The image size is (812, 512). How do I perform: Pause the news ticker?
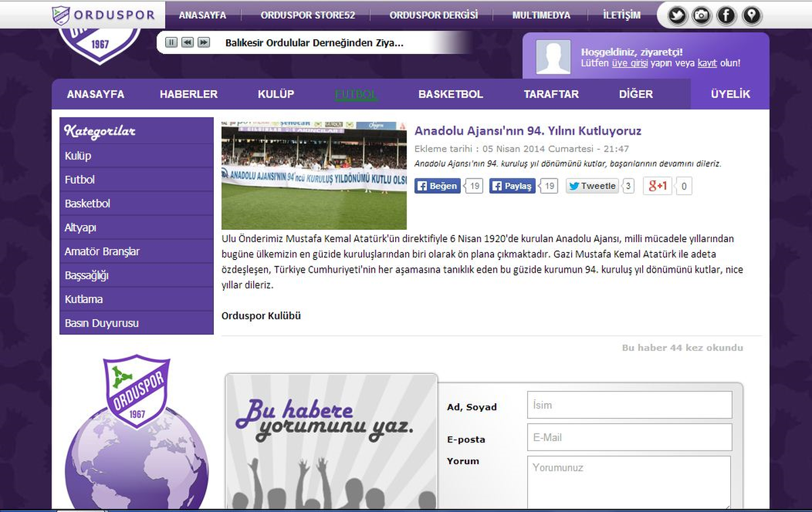[171, 43]
